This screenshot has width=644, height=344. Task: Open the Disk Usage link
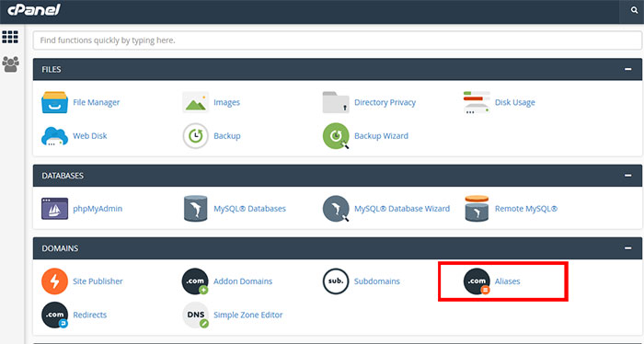pos(514,102)
